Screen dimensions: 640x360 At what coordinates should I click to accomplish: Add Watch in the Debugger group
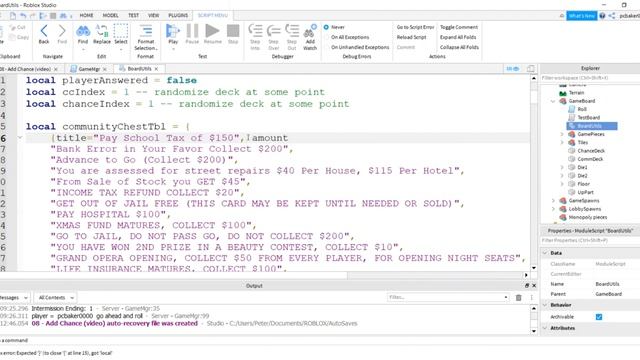click(x=310, y=37)
